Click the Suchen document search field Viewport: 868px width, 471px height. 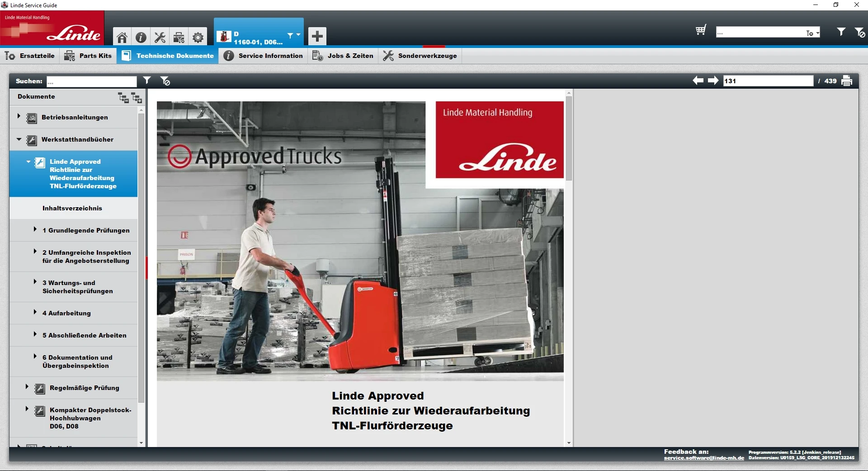click(91, 81)
